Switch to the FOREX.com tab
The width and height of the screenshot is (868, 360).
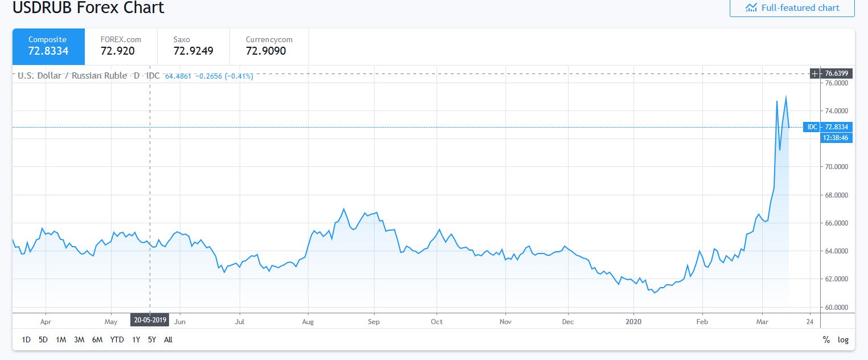pos(121,46)
